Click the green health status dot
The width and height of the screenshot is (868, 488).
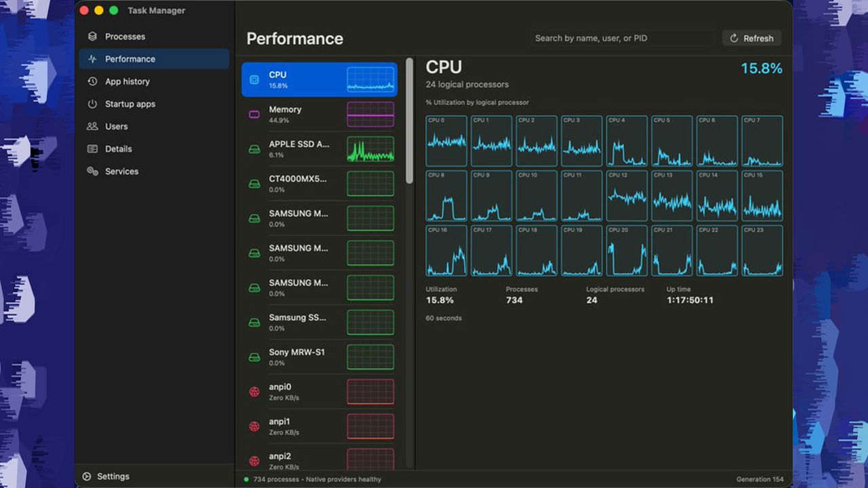tap(246, 479)
